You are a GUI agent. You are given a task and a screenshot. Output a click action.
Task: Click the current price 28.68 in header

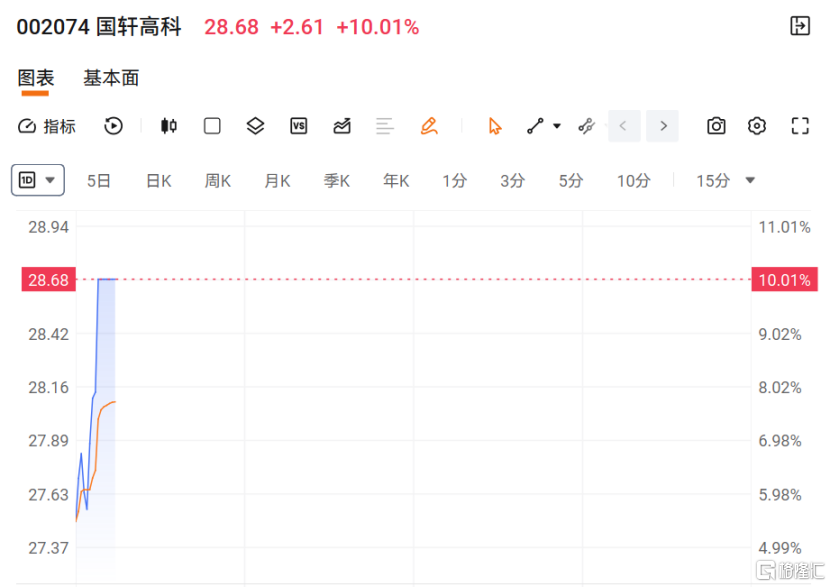(x=231, y=27)
